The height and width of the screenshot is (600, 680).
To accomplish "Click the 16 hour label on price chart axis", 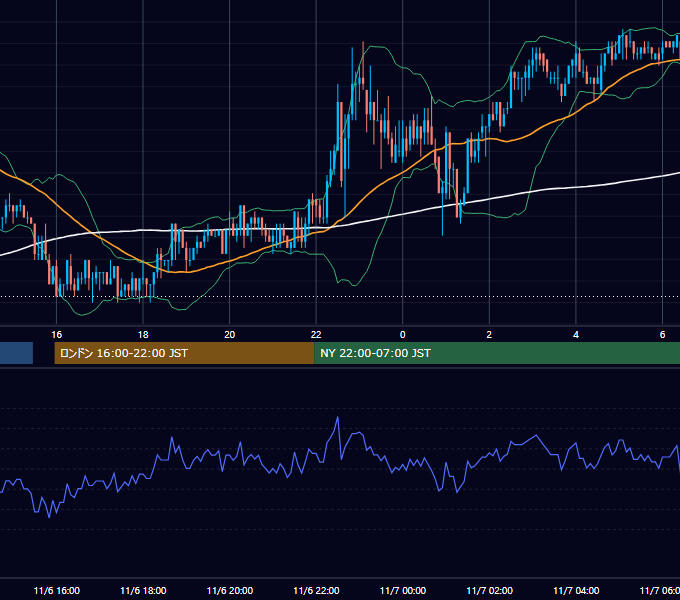I will [x=56, y=335].
